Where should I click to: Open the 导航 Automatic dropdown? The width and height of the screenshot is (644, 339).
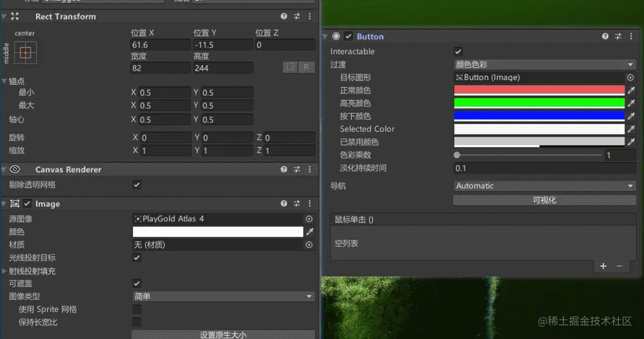(x=544, y=186)
